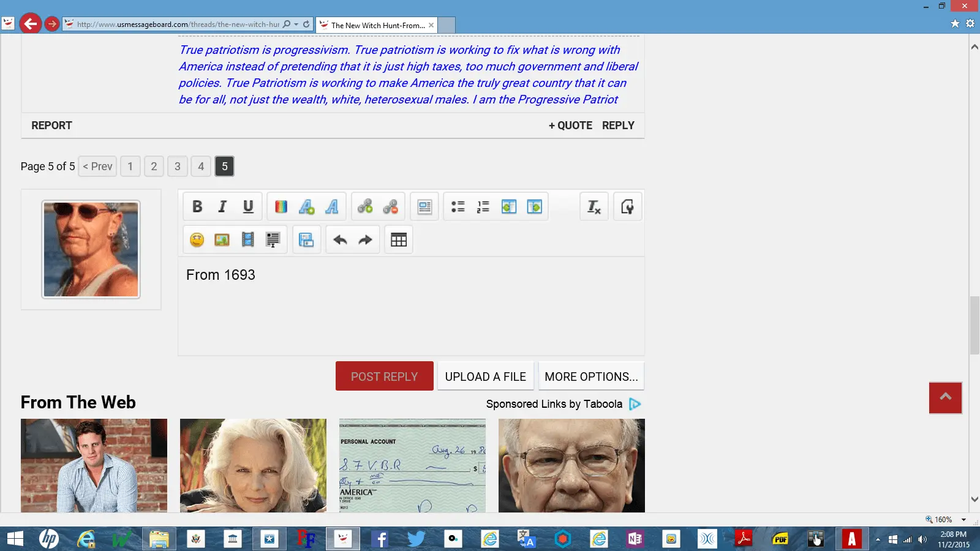
Task: Insert a numbered ordered list
Action: 483,207
